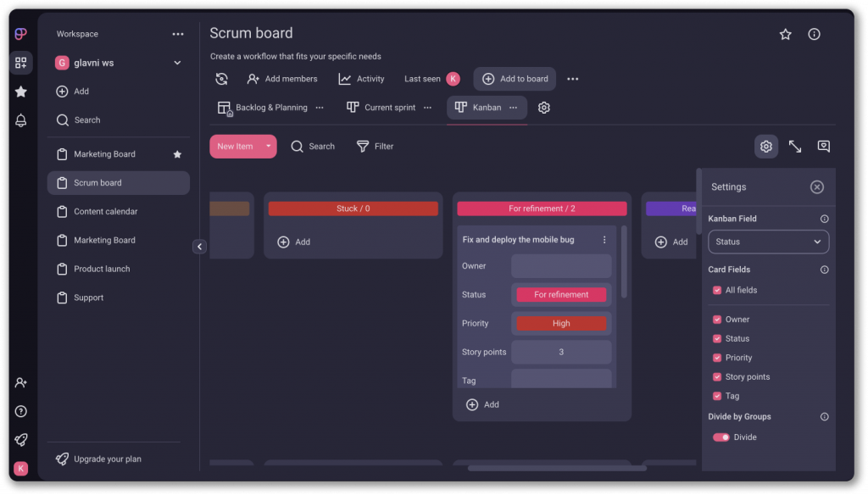Click the notifications bell icon
This screenshot has height=495, width=868.
[x=21, y=120]
